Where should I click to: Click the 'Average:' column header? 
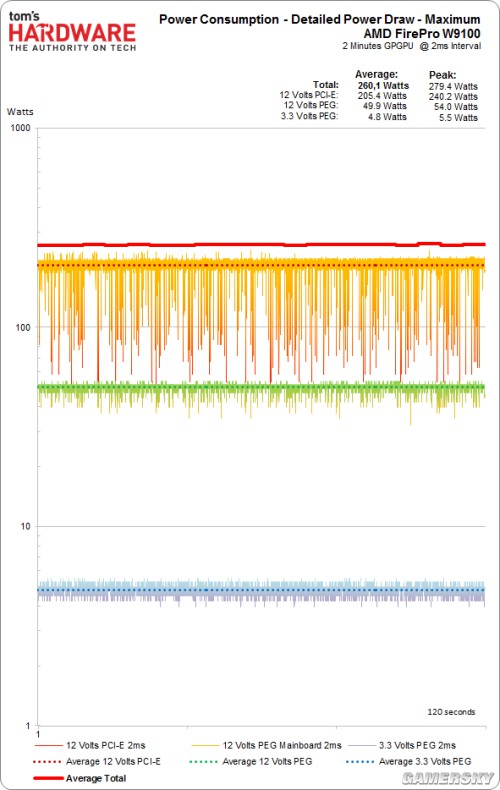[376, 75]
